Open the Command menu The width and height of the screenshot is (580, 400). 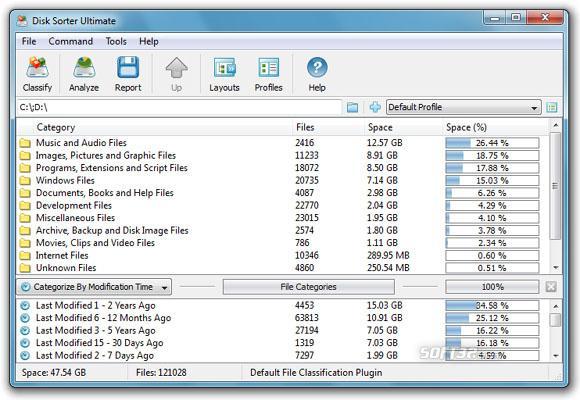tap(71, 41)
